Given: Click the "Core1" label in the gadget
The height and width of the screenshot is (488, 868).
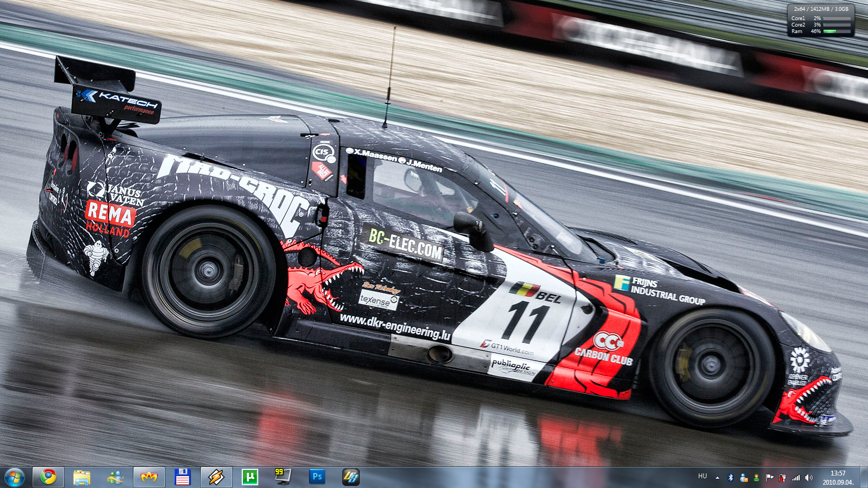Looking at the screenshot, I should click(798, 18).
